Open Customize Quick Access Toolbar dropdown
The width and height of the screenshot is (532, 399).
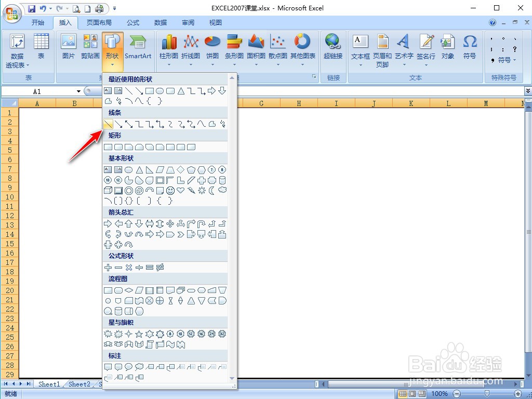tap(115, 8)
